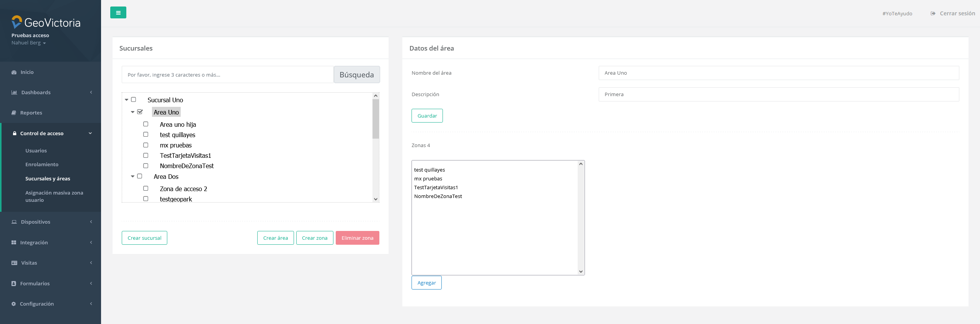The image size is (980, 324).
Task: Click the Reportes book icon
Action: pos(14,113)
